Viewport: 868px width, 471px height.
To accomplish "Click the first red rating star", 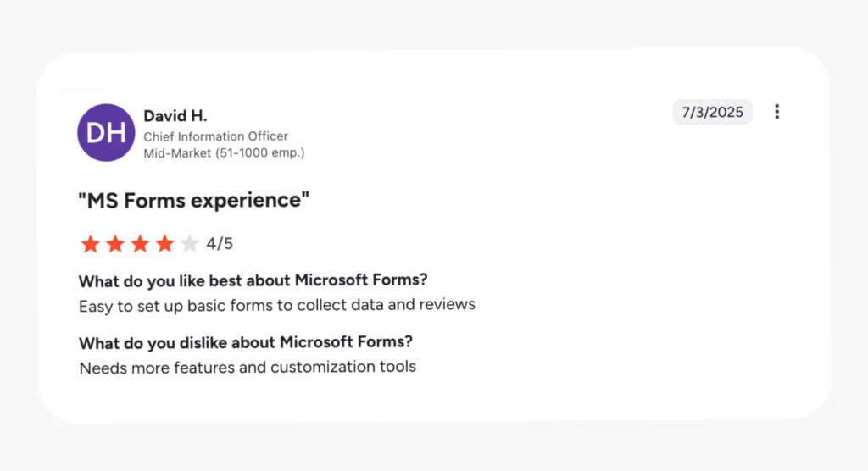I will click(x=90, y=245).
